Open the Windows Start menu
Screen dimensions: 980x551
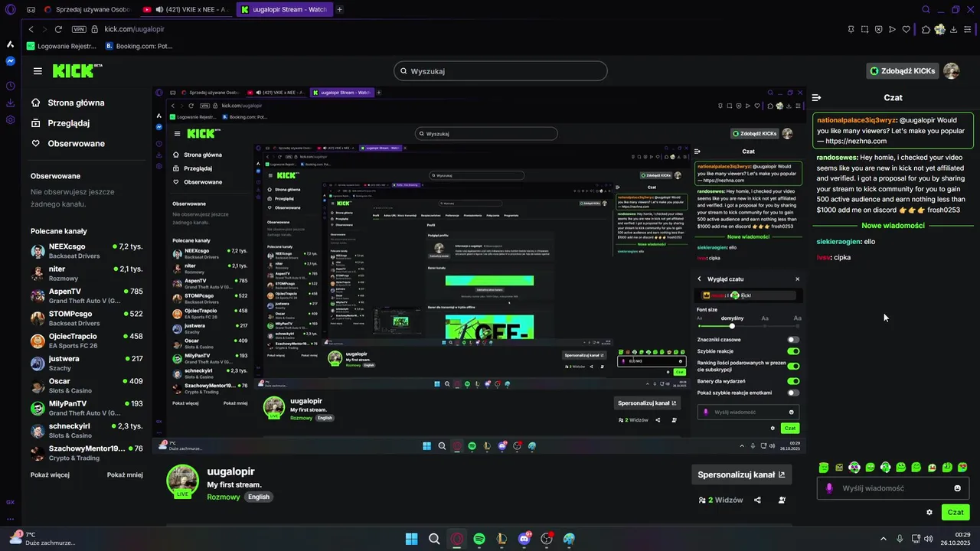[x=411, y=539]
